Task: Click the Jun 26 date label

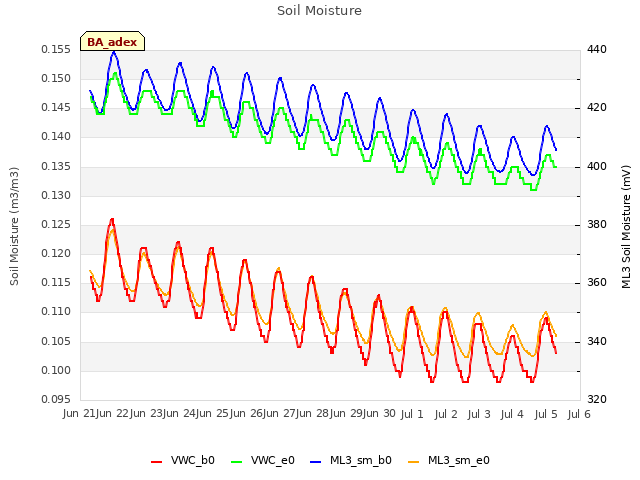Action: coord(246,414)
